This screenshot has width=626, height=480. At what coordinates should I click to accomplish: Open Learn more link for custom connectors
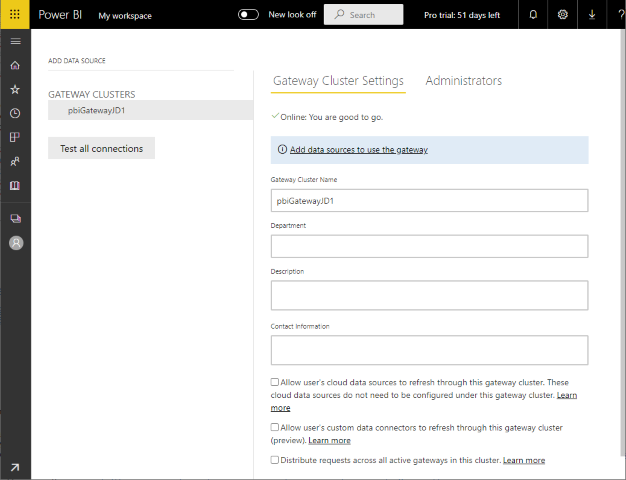[329, 440]
